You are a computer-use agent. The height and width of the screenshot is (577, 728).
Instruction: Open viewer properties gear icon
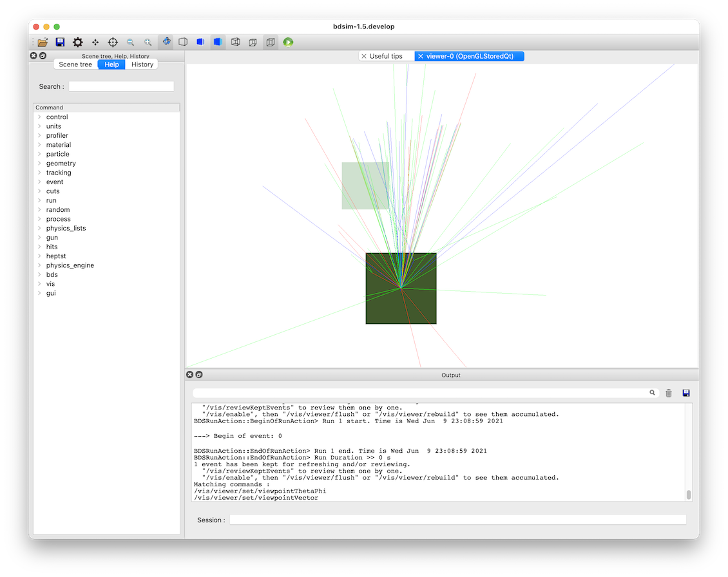(x=77, y=43)
